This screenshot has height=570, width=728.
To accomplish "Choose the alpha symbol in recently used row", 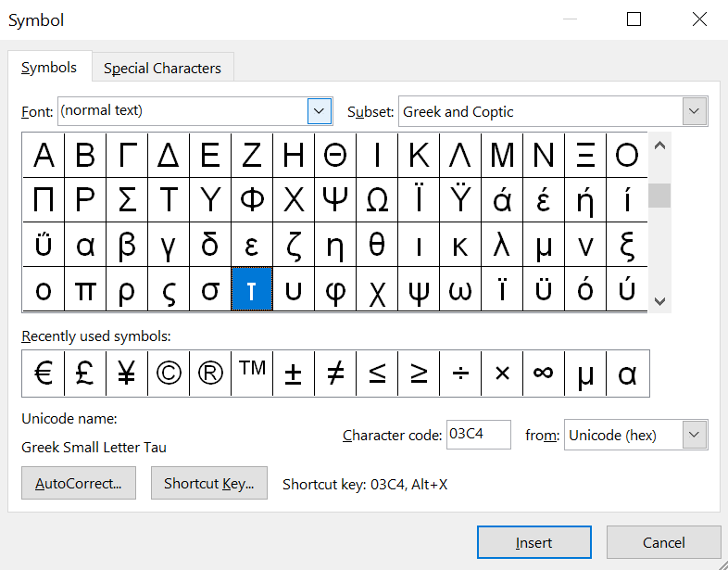I will pyautogui.click(x=627, y=374).
